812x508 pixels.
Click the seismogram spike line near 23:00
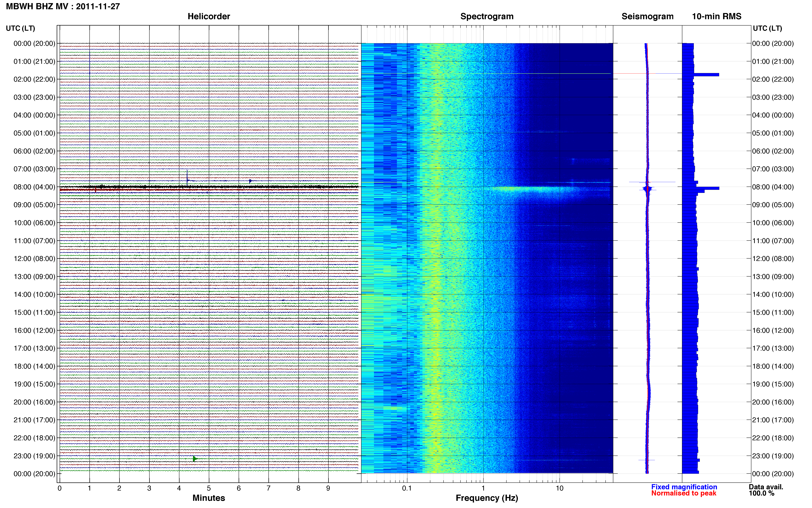tap(647, 460)
